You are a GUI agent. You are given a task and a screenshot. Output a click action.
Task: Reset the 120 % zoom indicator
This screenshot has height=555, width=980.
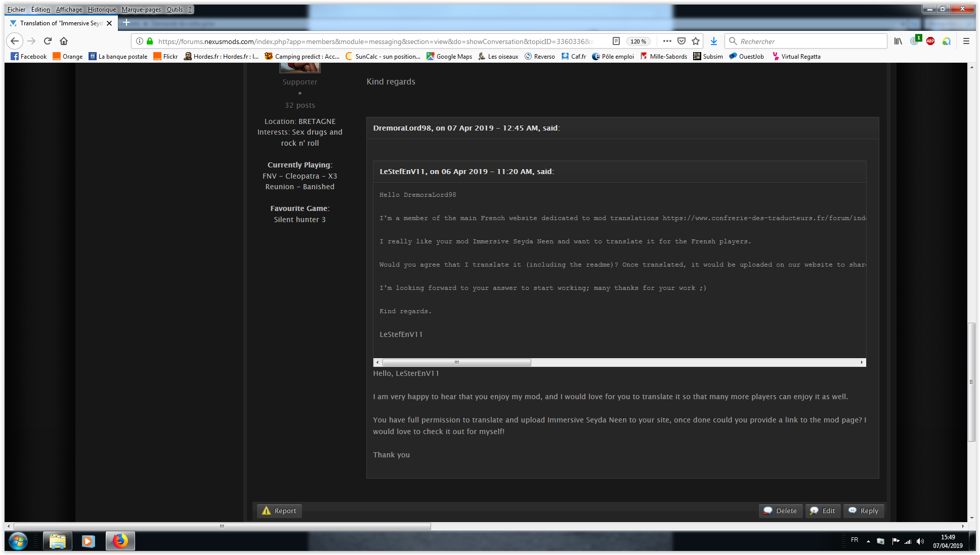click(x=638, y=41)
